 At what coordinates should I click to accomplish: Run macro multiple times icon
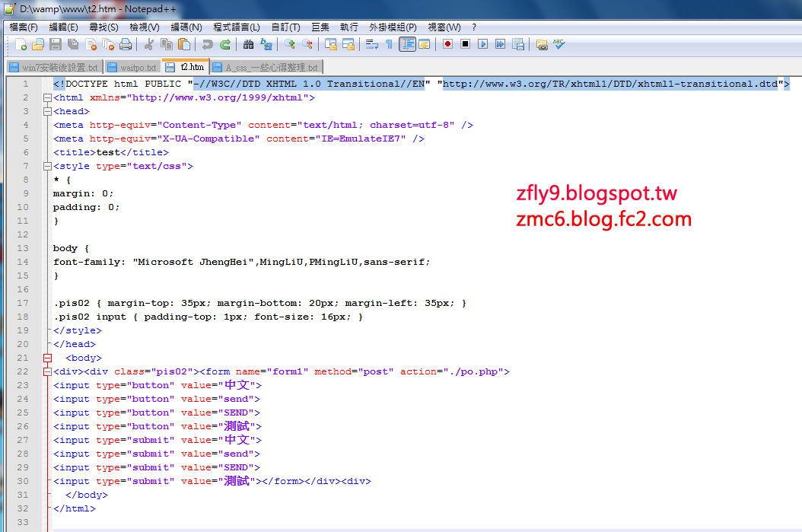(x=500, y=44)
